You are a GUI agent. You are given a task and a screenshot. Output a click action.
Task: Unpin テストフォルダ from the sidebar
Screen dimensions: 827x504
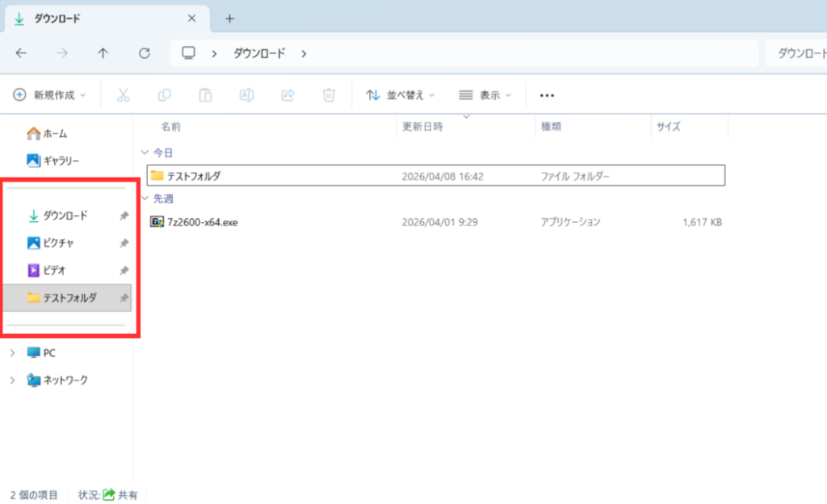[123, 297]
